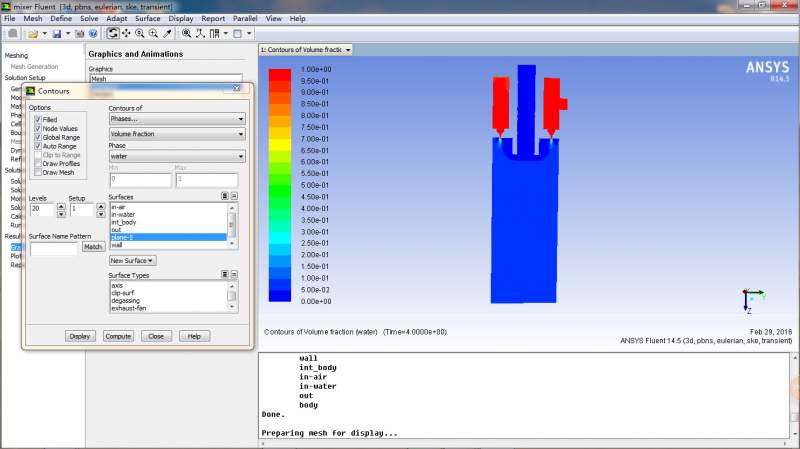This screenshot has width=800, height=449.
Task: Toggle the Filled checkbox
Action: click(x=38, y=119)
